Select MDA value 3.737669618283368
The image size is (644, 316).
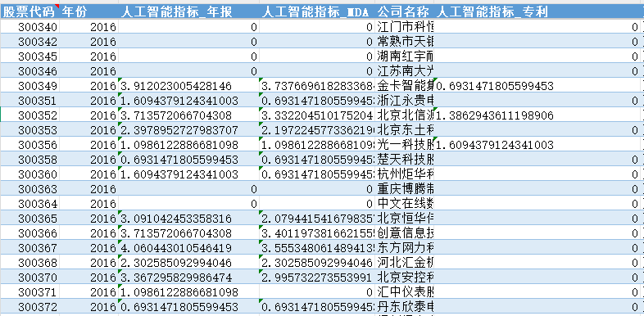coord(317,86)
